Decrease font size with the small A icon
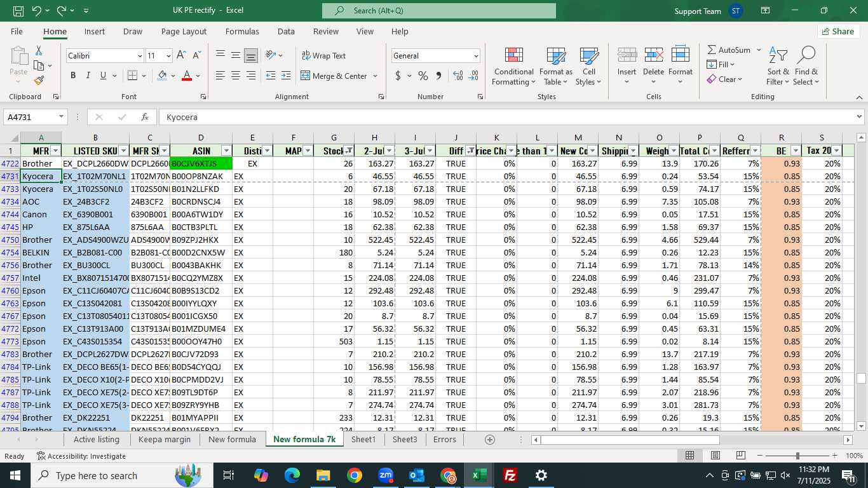Screen dimensions: 868x488 (x=196, y=55)
